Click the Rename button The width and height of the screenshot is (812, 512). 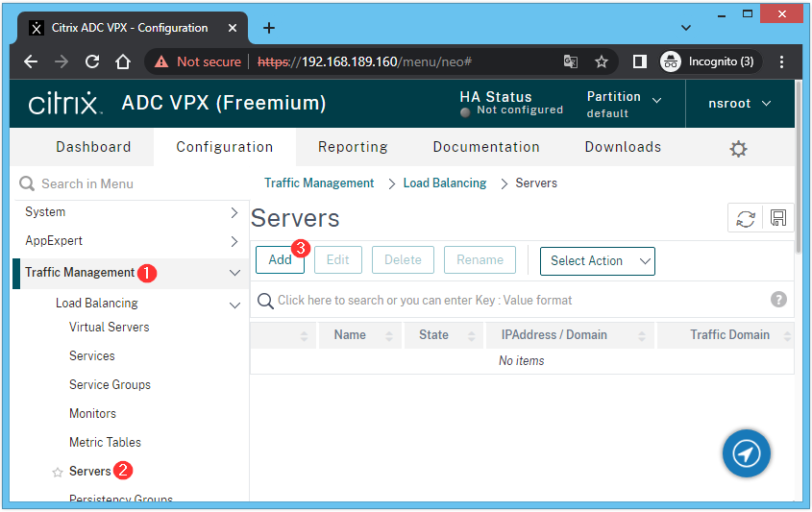point(480,260)
